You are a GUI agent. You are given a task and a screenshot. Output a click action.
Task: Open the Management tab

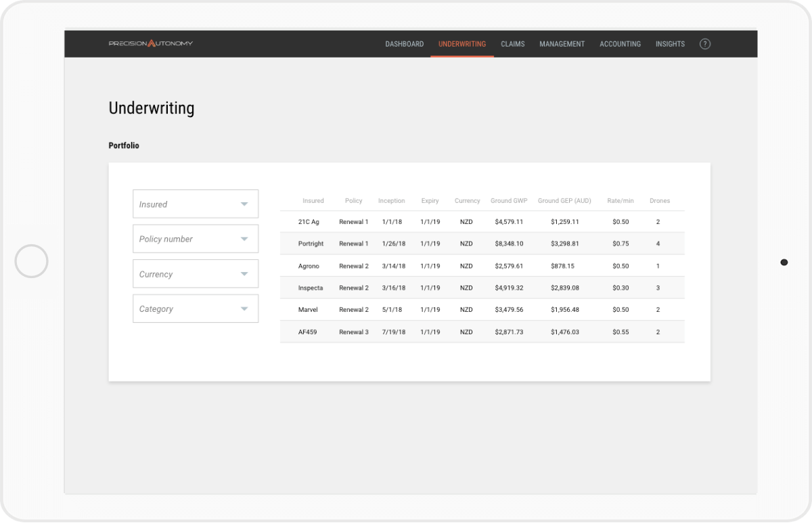coord(562,44)
